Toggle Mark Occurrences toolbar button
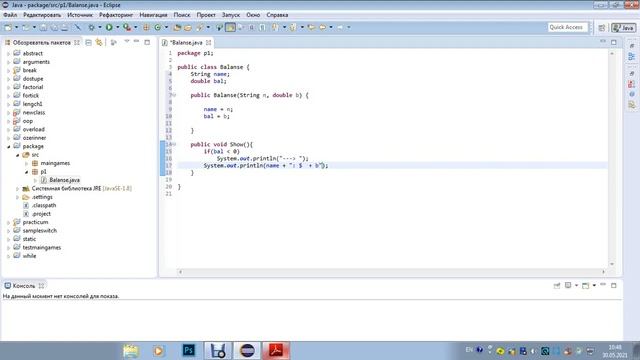 click(x=230, y=27)
